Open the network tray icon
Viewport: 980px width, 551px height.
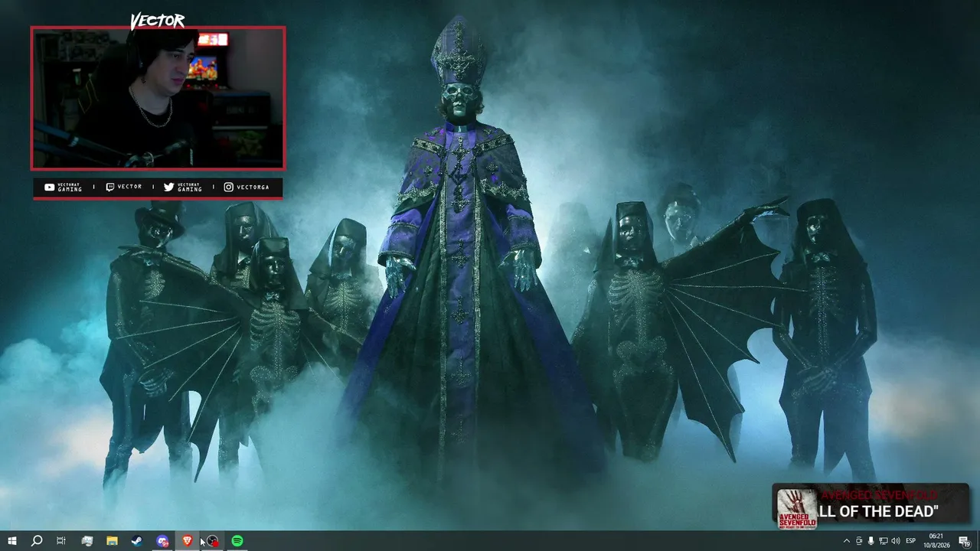coord(884,541)
